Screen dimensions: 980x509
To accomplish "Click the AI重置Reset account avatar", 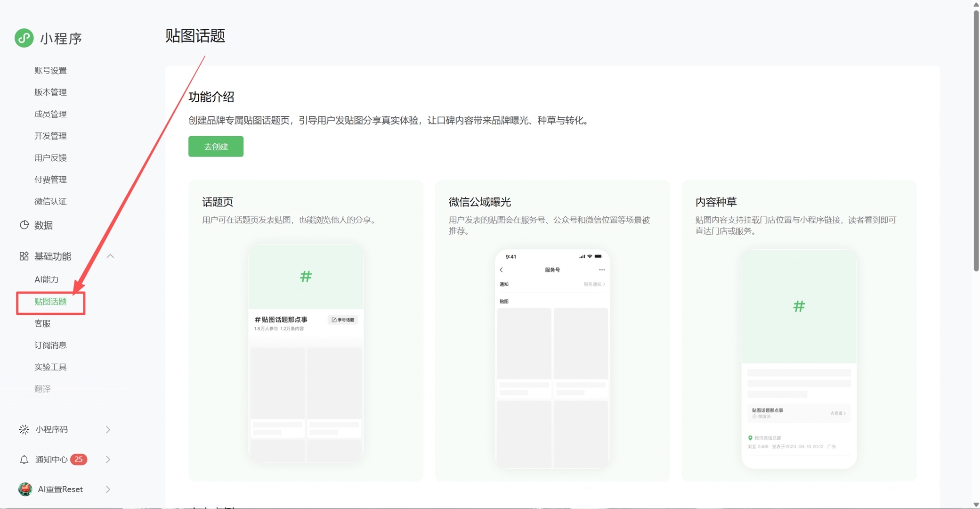I will [x=25, y=489].
